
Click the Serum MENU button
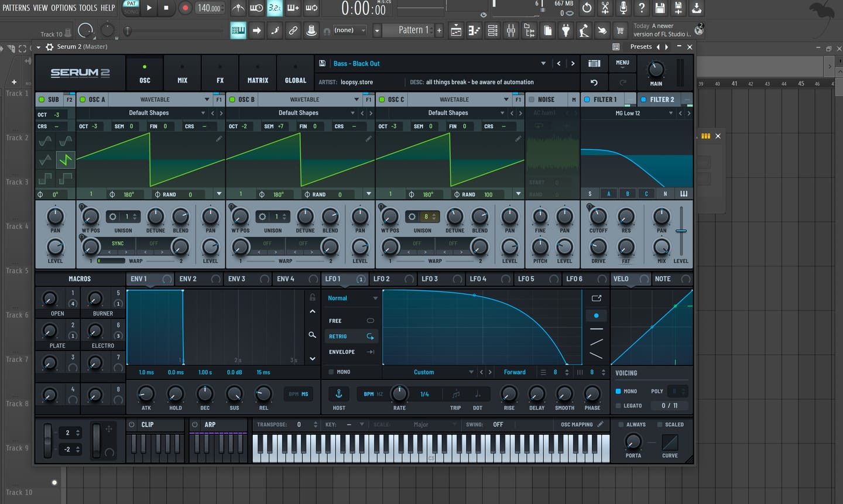[x=622, y=63]
